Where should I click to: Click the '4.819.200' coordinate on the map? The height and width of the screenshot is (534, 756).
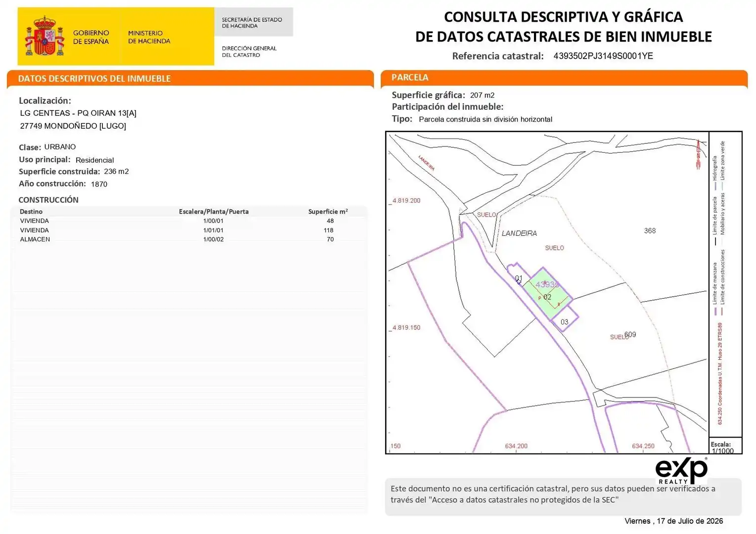406,201
